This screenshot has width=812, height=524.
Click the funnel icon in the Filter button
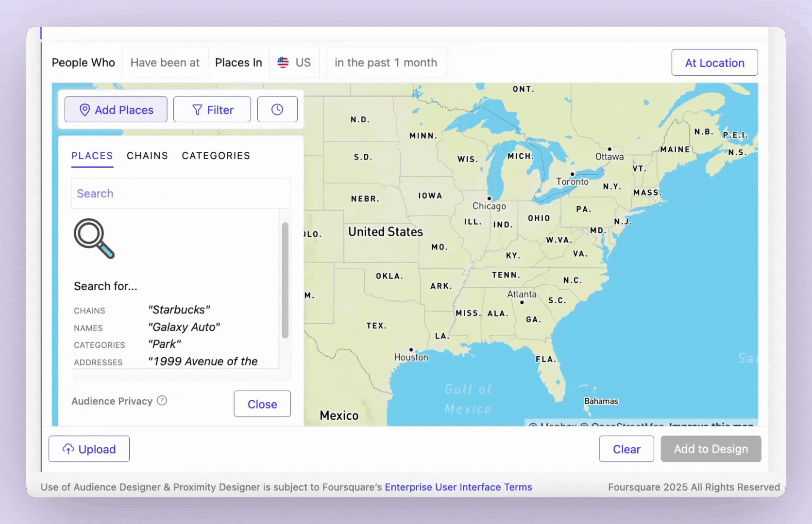[x=197, y=110]
